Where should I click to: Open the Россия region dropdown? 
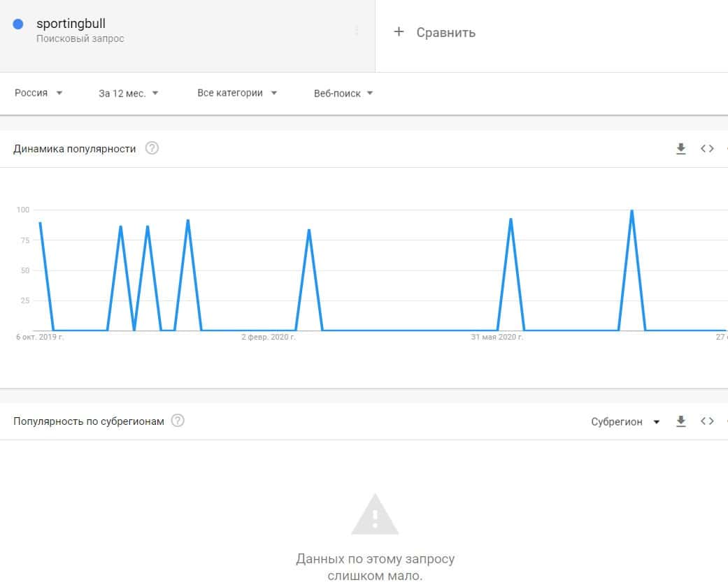(38, 93)
